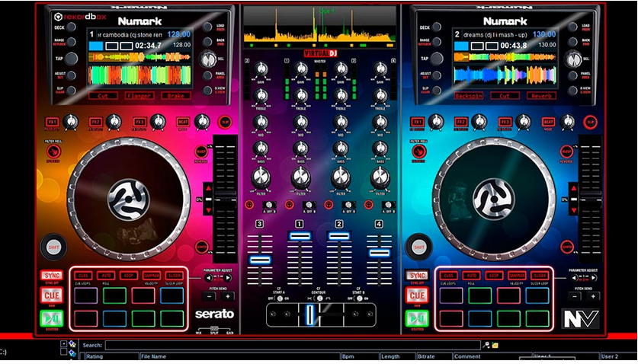
Task: Click the left deck SEL browse knob
Action: (x=208, y=59)
